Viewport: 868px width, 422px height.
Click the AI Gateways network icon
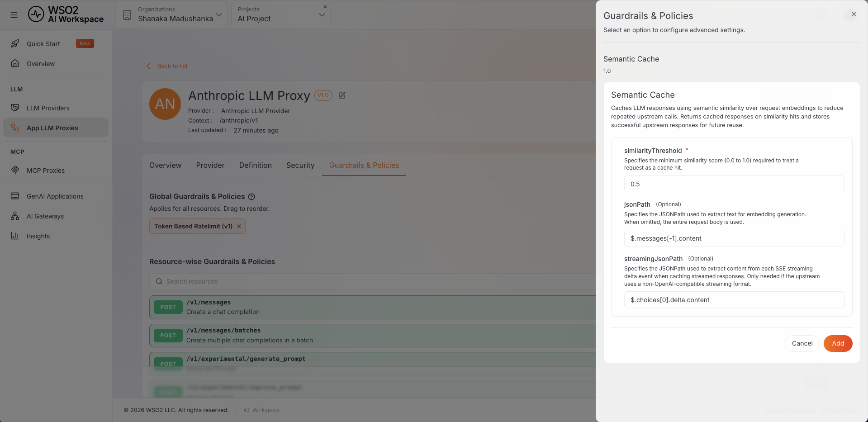tap(15, 216)
